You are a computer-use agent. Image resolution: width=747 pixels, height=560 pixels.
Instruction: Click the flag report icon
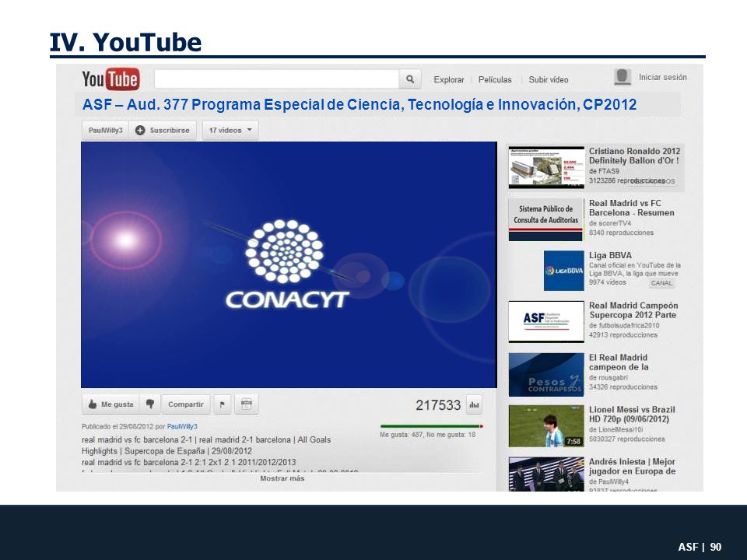222,404
